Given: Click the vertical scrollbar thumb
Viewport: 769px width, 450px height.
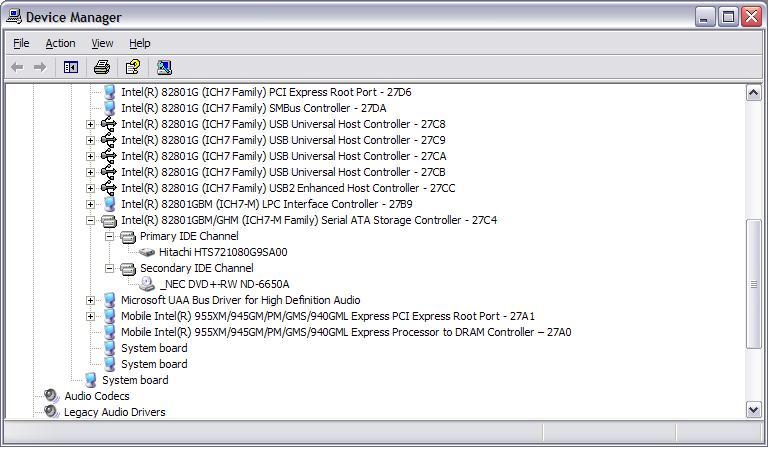Looking at the screenshot, I should [754, 284].
